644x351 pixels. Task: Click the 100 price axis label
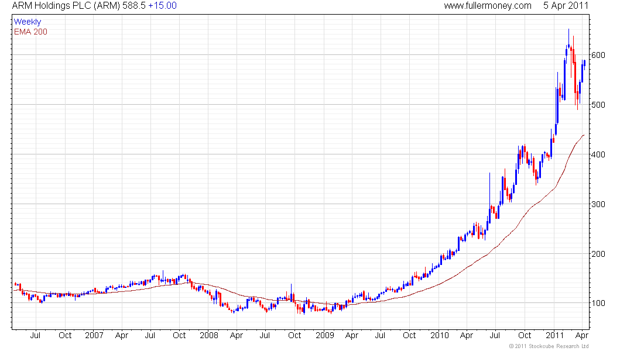(598, 304)
